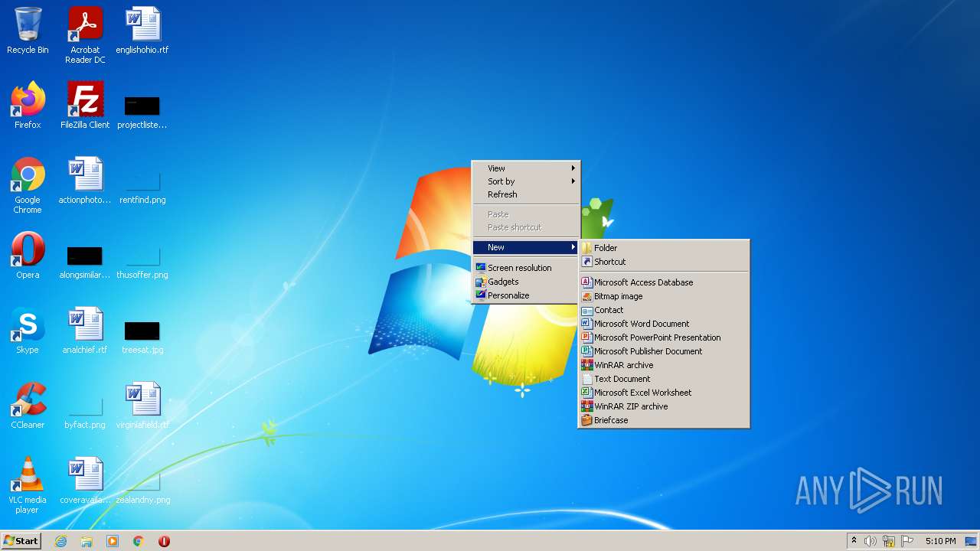Create a new Folder
The width and height of the screenshot is (980, 551).
click(664, 248)
